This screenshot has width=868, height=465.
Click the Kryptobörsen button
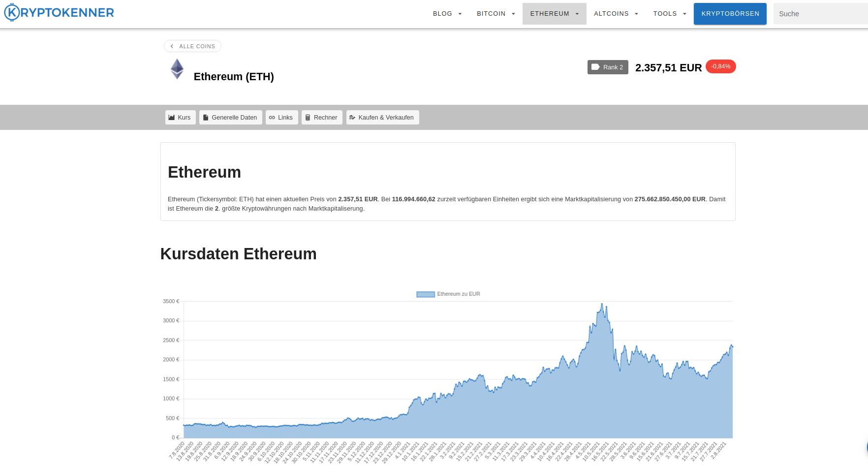tap(730, 14)
